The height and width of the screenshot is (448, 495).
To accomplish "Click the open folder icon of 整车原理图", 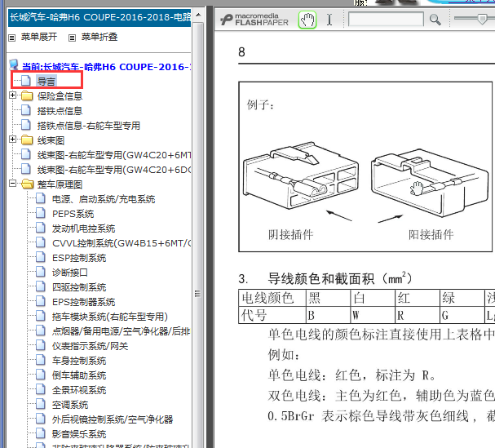I will 27,184.
